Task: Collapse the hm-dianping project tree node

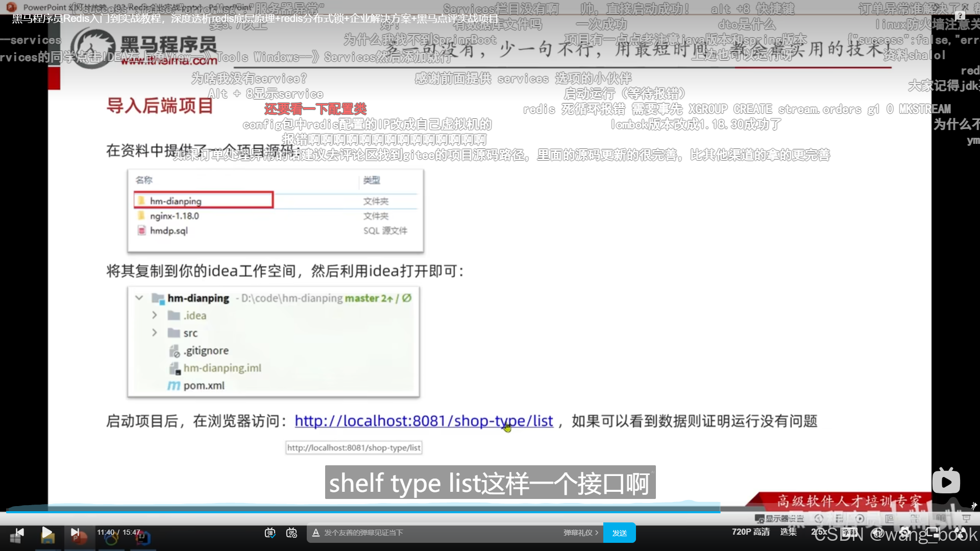Action: (x=139, y=298)
